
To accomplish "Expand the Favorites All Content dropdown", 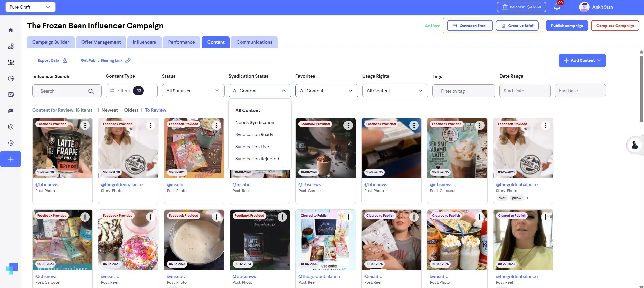I will 327,91.
